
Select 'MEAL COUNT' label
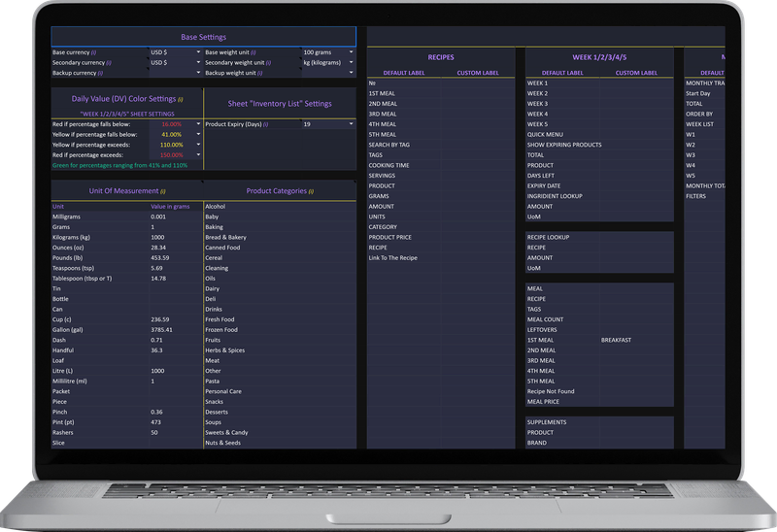pos(545,319)
